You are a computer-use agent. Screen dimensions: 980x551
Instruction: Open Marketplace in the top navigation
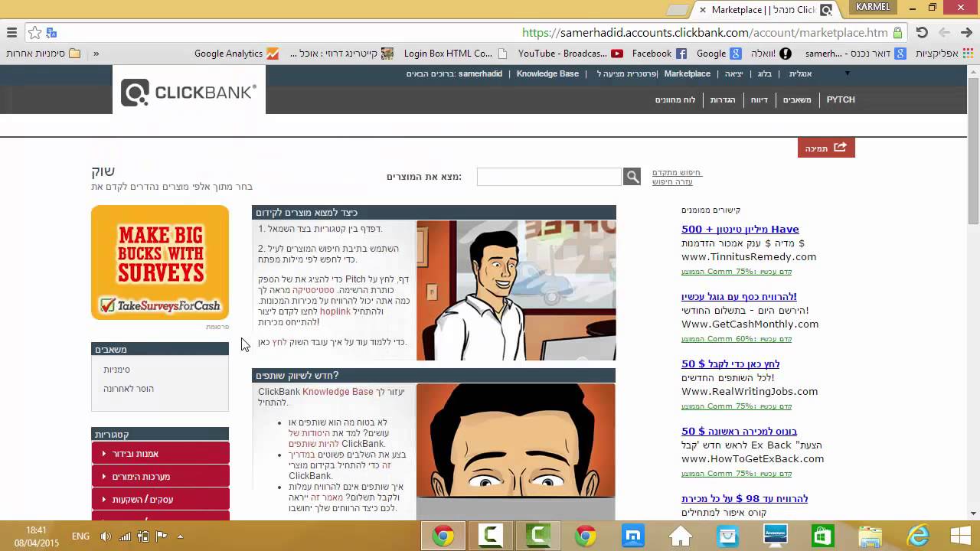[x=688, y=73]
